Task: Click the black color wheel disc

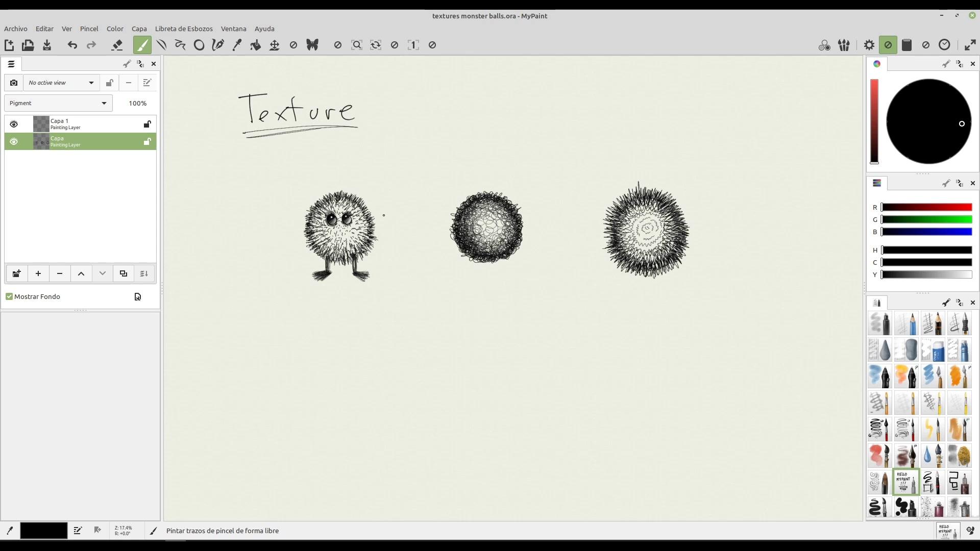Action: [928, 121]
